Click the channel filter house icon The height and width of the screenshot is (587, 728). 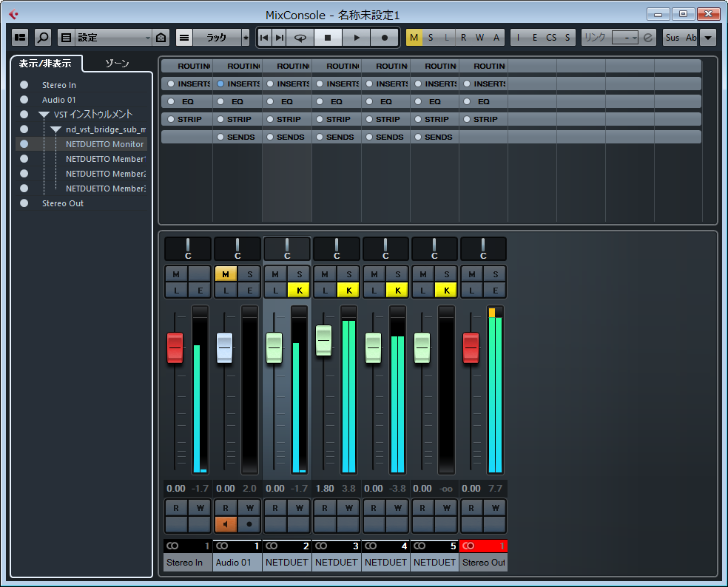(x=161, y=38)
